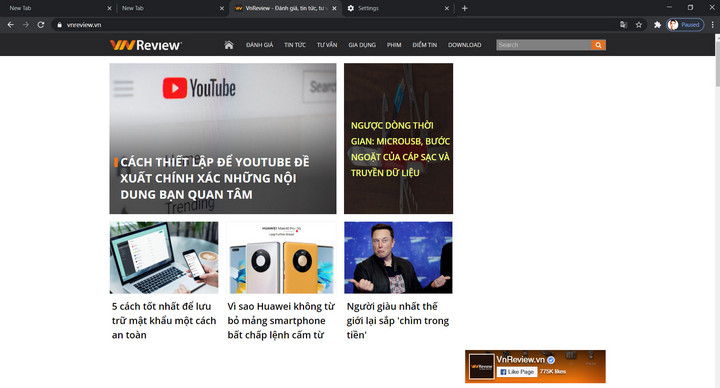
Task: Open the Elon Musk article thumbnail
Action: [398, 258]
